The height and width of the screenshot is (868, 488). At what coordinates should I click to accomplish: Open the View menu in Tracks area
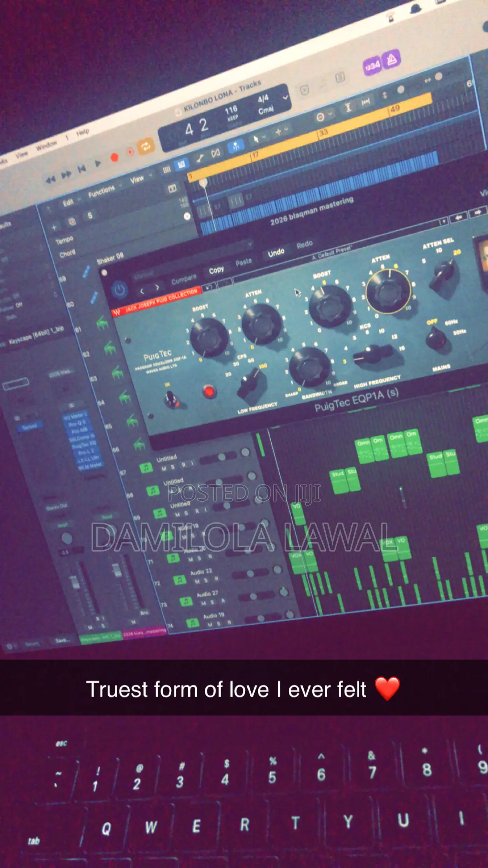[137, 180]
